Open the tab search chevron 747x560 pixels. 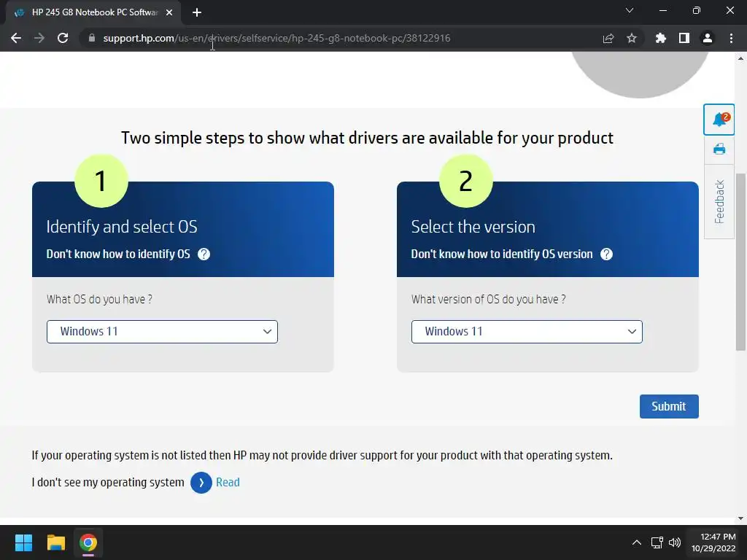coord(630,10)
